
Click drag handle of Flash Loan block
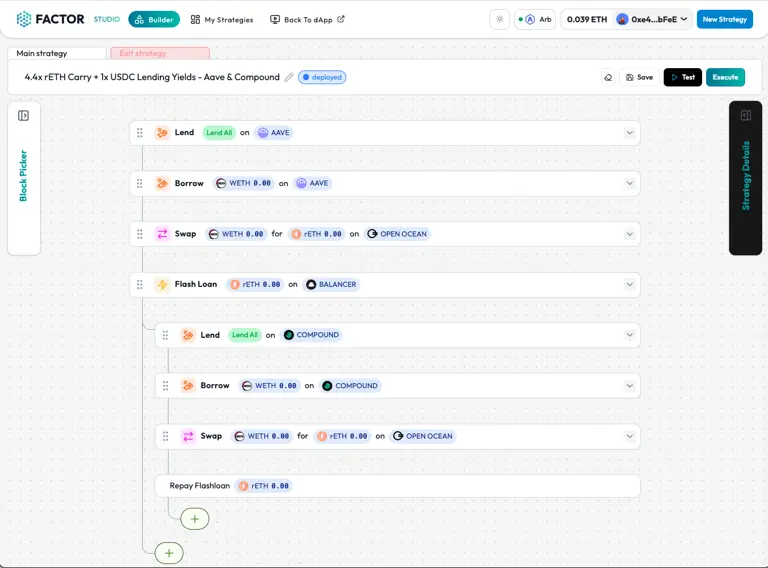(x=140, y=284)
